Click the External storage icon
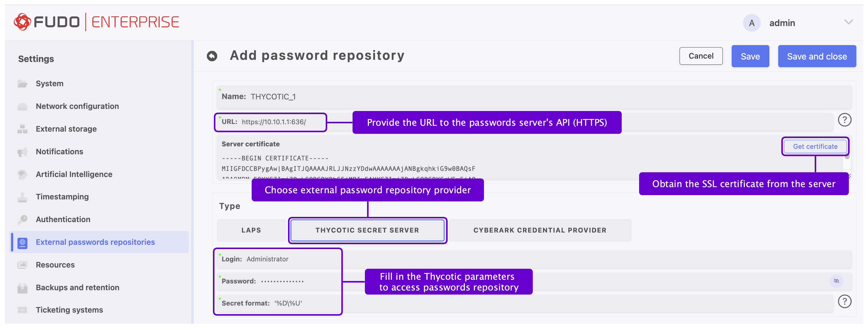Screen dimensions: 868x331 [x=22, y=129]
